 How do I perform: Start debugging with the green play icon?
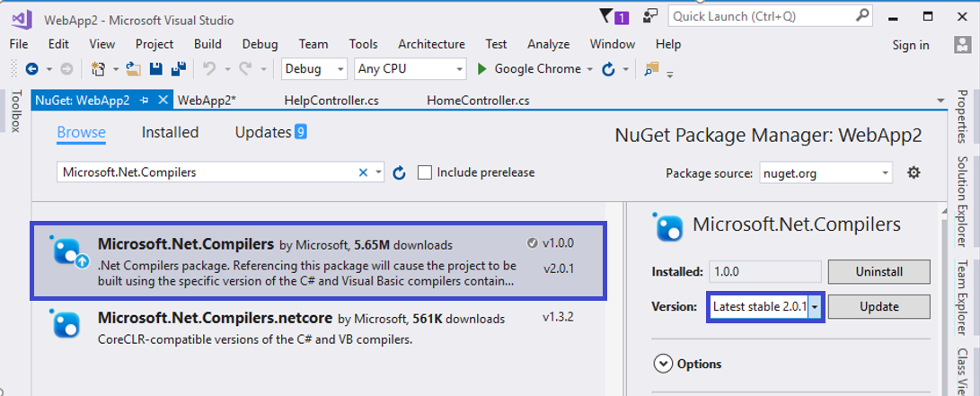coord(481,69)
